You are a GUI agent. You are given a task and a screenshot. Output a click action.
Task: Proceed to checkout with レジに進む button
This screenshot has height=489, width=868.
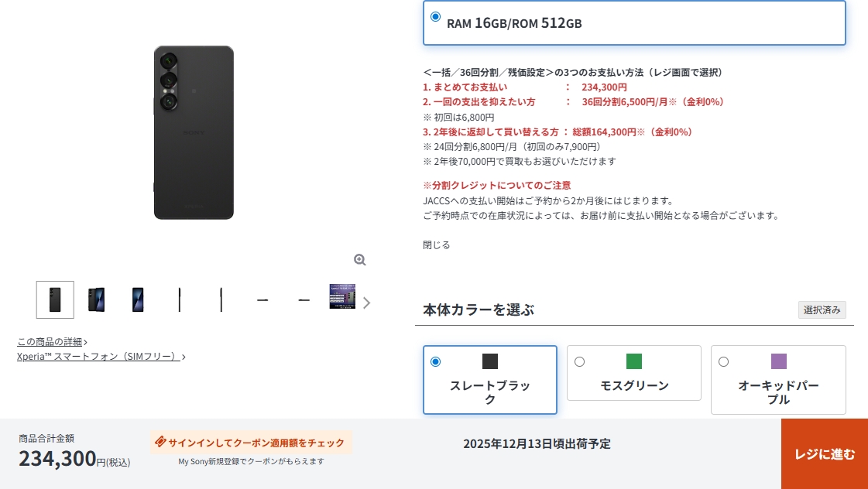pos(825,453)
